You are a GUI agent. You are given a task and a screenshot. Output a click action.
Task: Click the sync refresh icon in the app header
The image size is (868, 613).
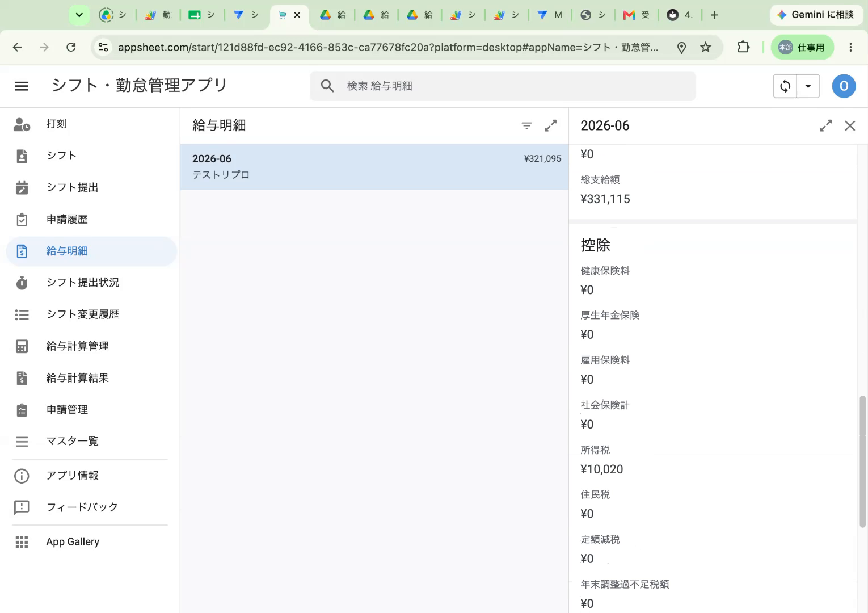785,86
